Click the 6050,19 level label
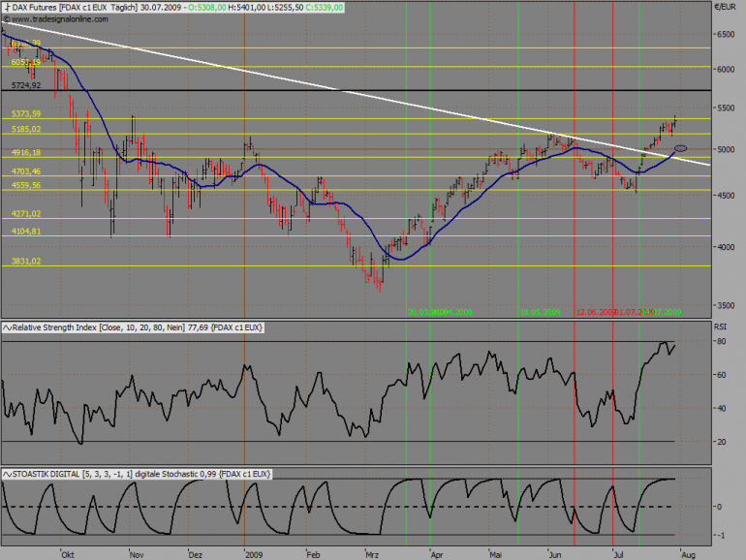746x560 pixels. pyautogui.click(x=26, y=62)
